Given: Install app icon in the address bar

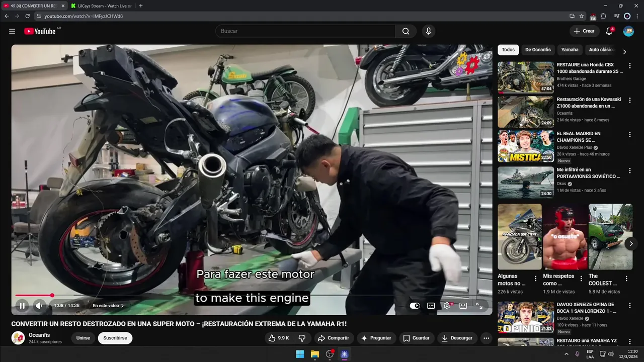Looking at the screenshot, I should [572, 16].
